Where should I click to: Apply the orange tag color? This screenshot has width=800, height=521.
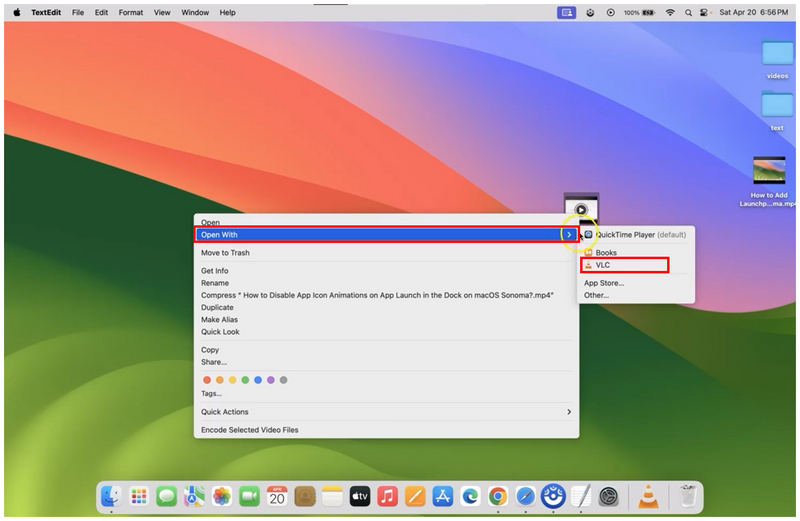point(219,380)
